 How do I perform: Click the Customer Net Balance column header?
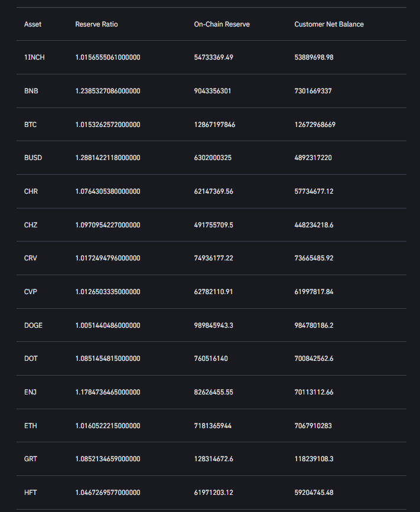coord(329,24)
